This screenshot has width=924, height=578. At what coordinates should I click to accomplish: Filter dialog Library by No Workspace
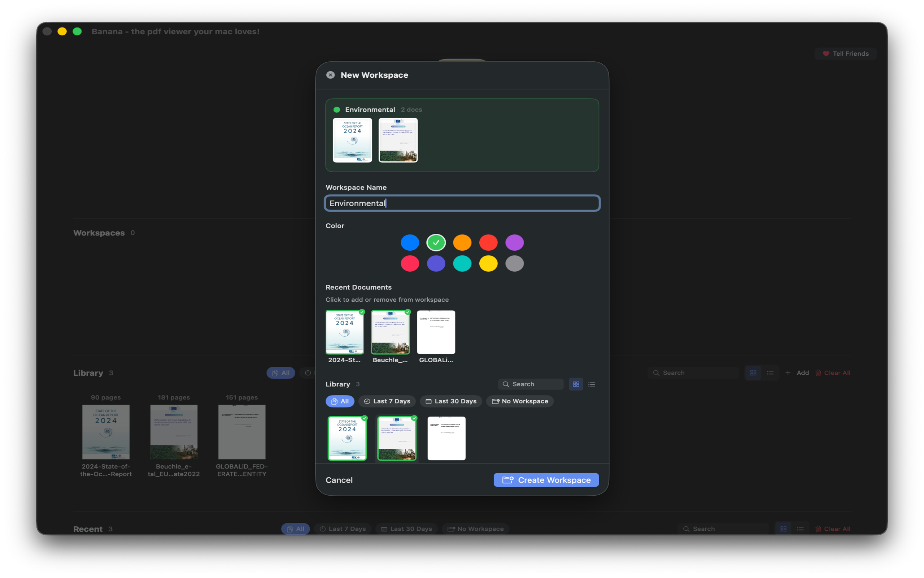point(520,401)
